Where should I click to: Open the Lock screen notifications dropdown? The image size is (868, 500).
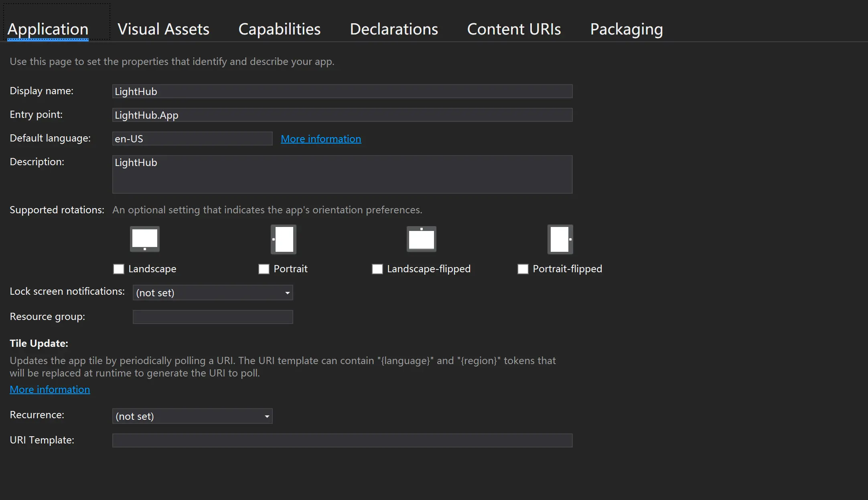[213, 293]
